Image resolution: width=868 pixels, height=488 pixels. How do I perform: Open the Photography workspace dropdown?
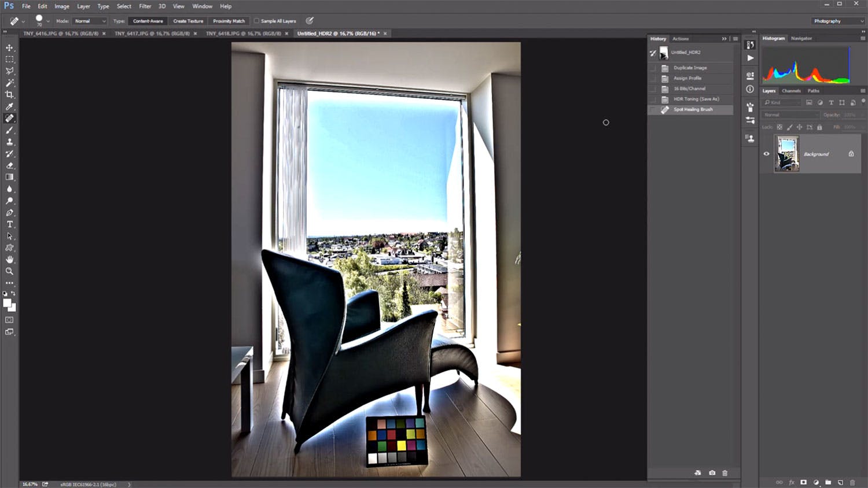837,21
